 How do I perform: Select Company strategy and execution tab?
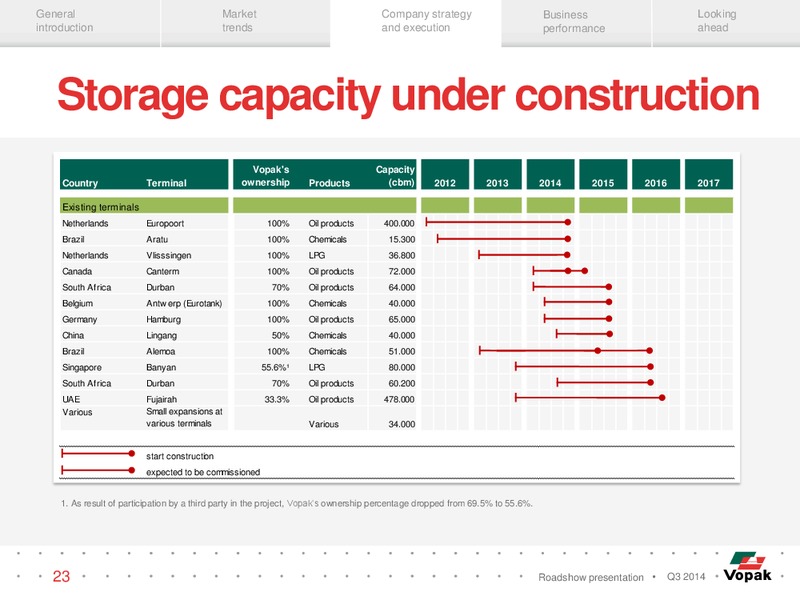pyautogui.click(x=416, y=23)
